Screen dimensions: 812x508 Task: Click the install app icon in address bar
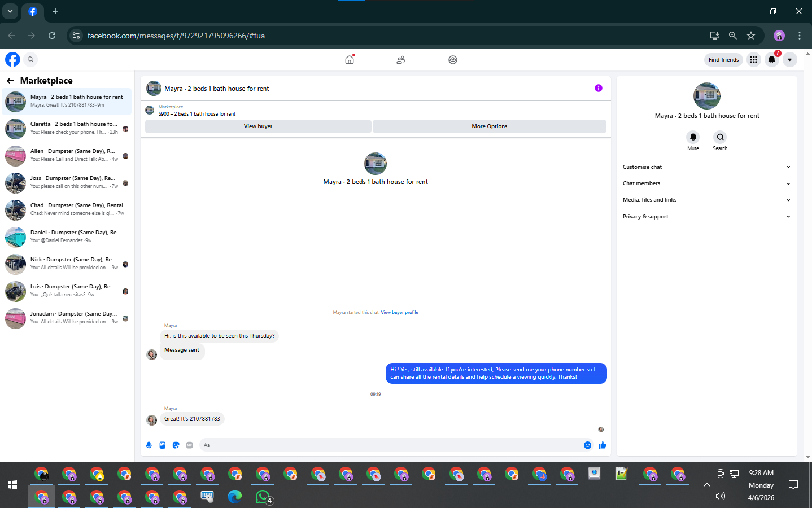pos(715,36)
